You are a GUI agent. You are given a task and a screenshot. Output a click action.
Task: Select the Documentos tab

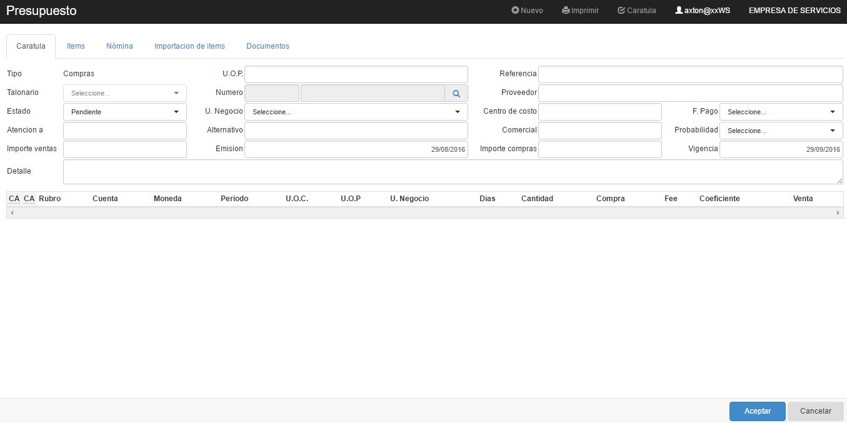tap(268, 46)
